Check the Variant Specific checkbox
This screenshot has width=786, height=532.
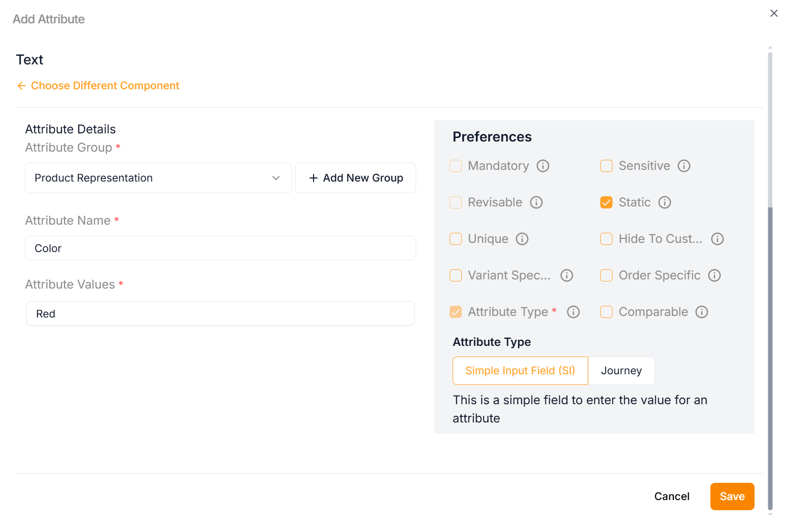pos(456,275)
